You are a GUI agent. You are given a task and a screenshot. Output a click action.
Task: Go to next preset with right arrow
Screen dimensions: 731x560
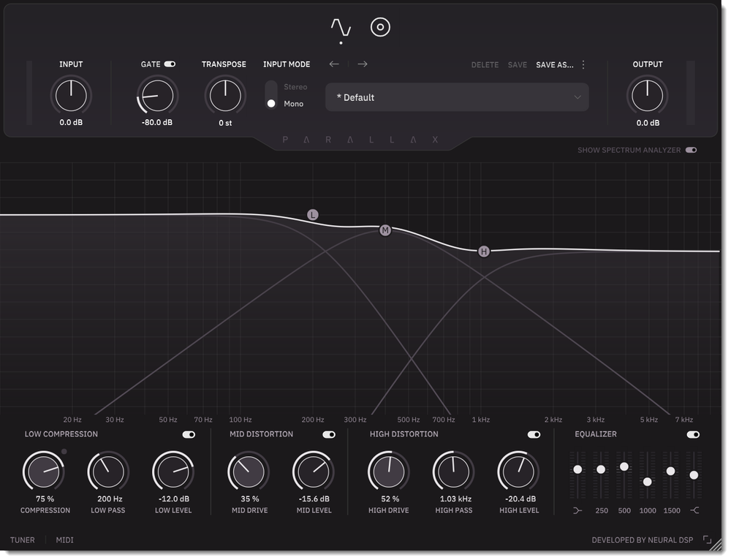click(363, 64)
